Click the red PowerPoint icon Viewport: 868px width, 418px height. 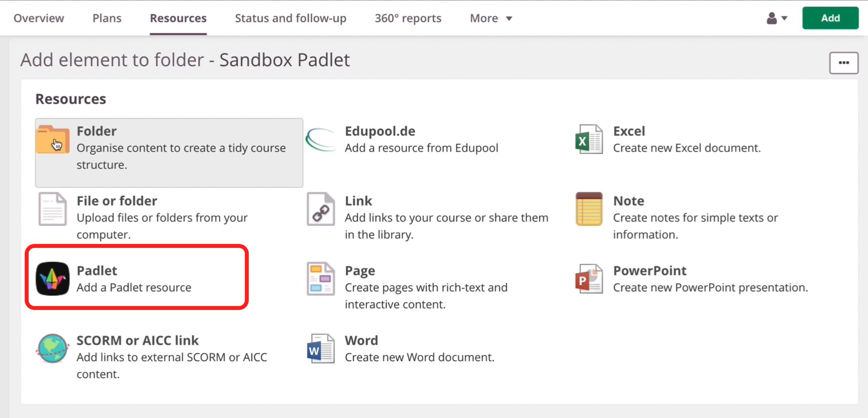589,279
